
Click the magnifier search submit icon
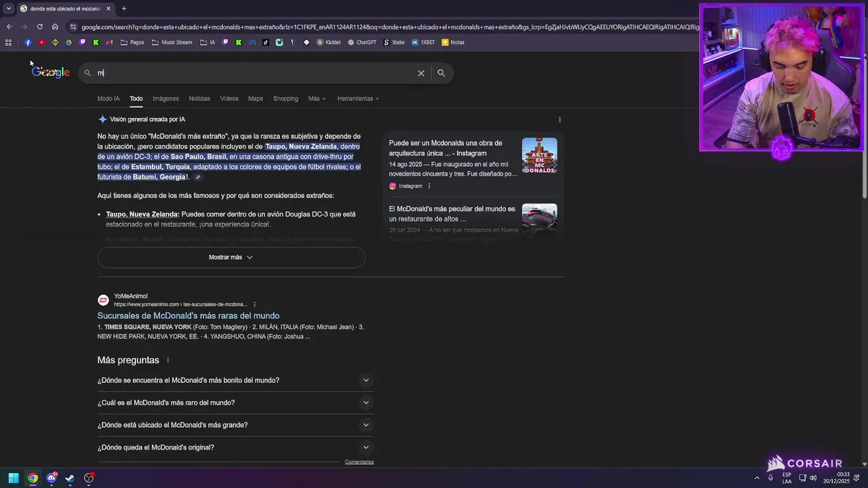click(x=441, y=73)
